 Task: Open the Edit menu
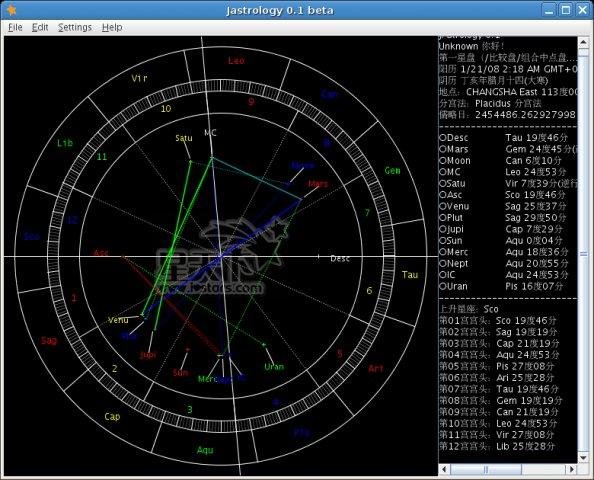point(40,27)
